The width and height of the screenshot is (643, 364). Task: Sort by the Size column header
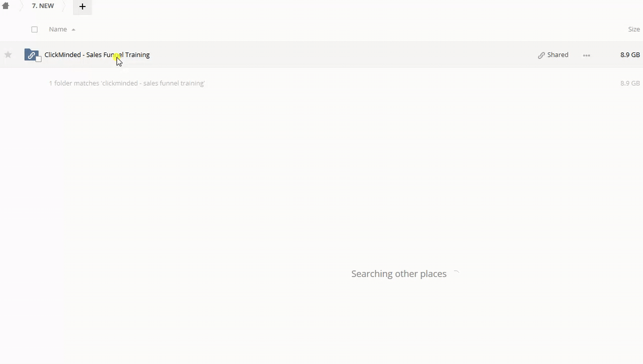[634, 29]
